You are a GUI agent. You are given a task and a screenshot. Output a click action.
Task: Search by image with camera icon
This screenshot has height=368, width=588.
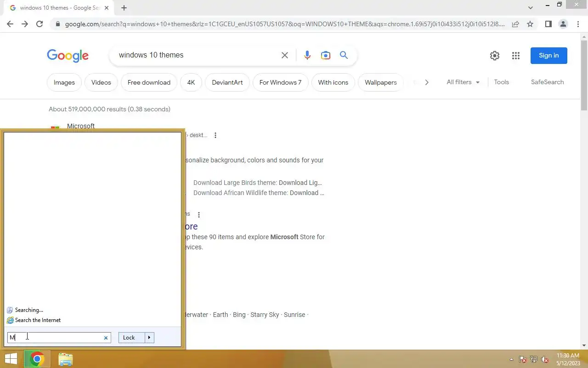pos(326,55)
